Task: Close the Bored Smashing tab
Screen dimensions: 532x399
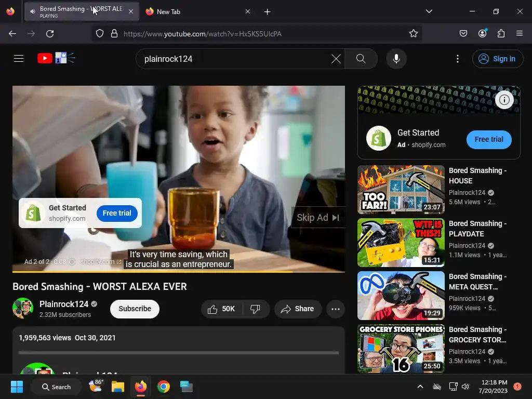Action: [x=131, y=11]
